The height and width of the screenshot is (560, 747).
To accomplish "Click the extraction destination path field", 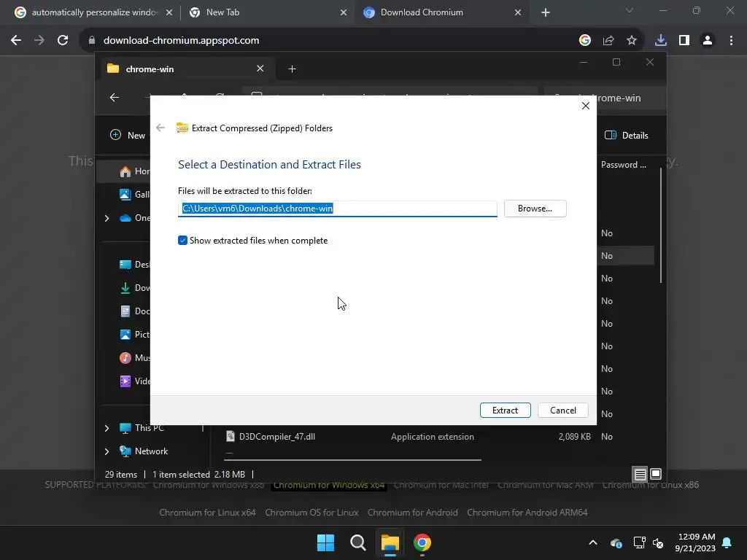I will point(337,209).
